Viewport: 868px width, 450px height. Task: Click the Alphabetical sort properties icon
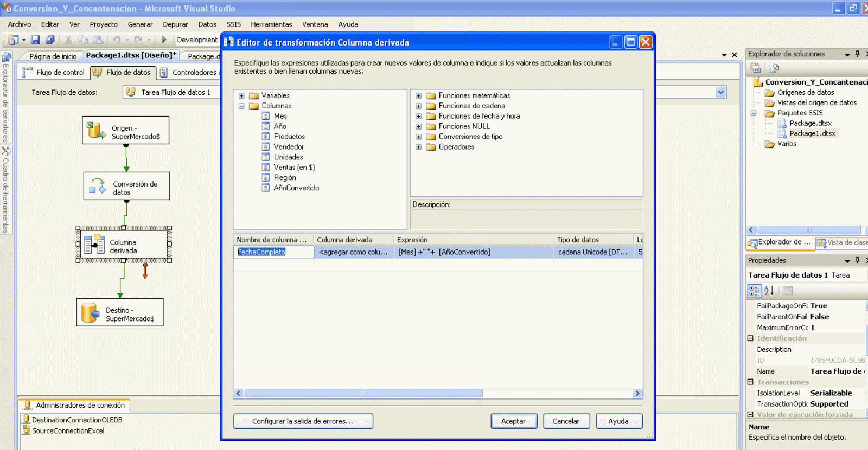769,291
